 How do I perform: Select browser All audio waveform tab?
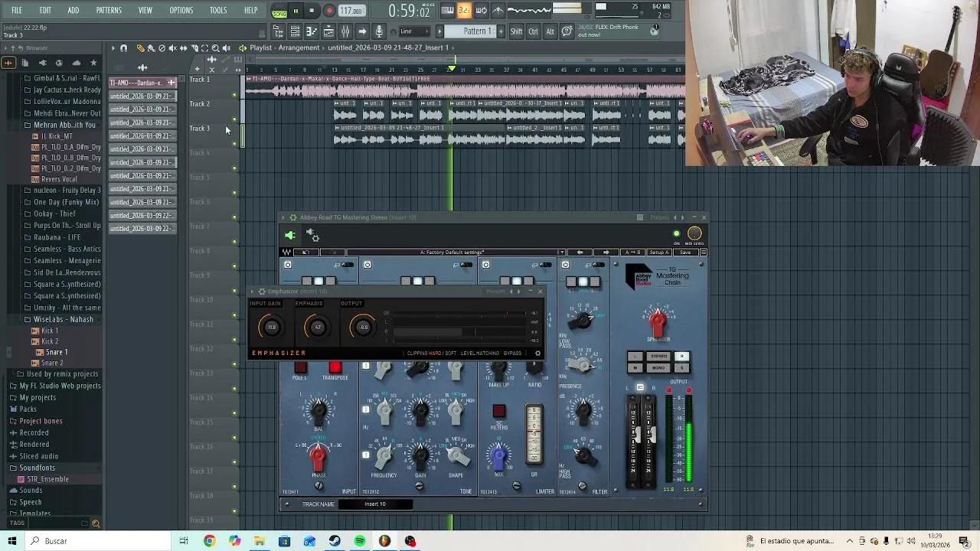8,63
